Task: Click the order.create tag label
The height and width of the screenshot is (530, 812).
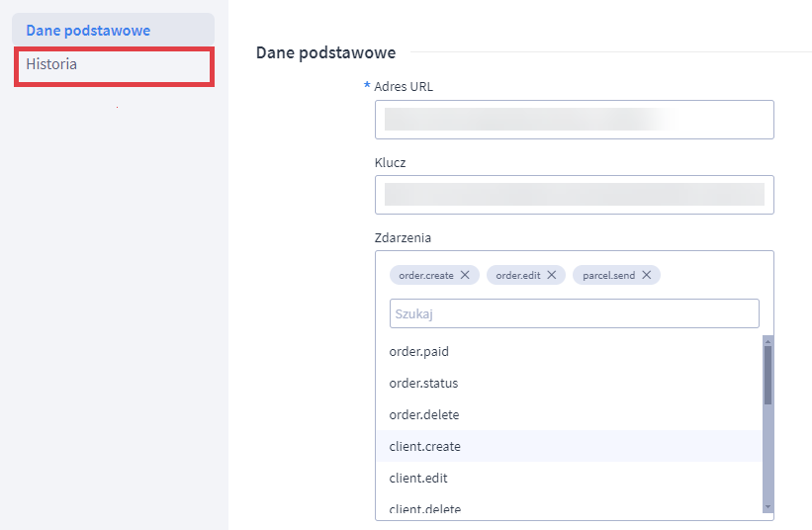Action: click(x=425, y=275)
